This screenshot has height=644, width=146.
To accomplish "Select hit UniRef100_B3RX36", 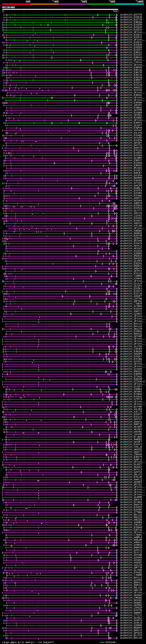I will click(131, 70).
